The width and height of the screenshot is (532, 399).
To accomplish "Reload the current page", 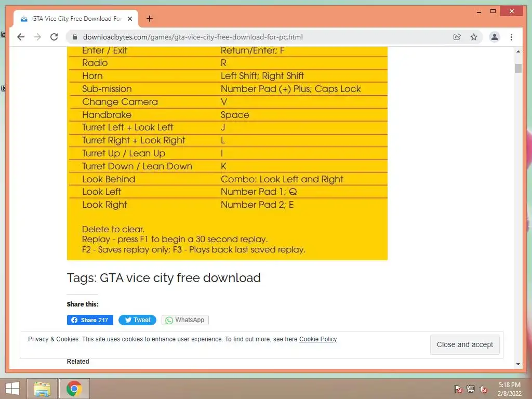I will 54,37.
